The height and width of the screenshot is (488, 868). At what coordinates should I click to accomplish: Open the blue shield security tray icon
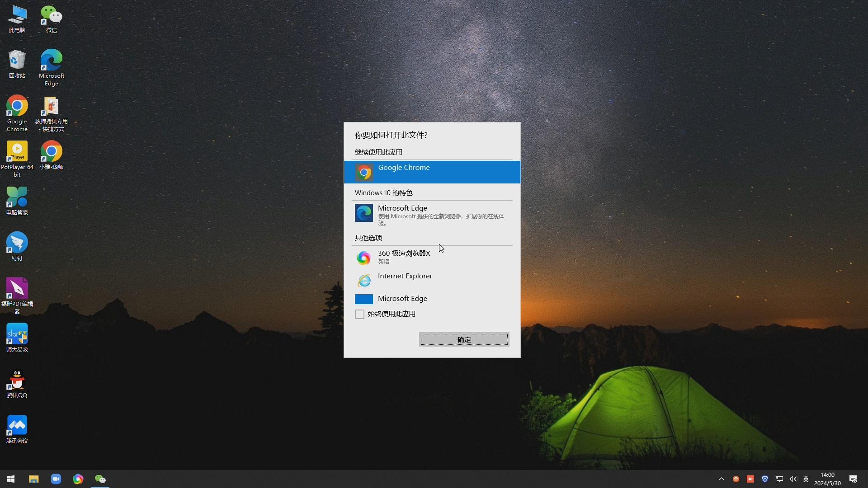click(765, 479)
